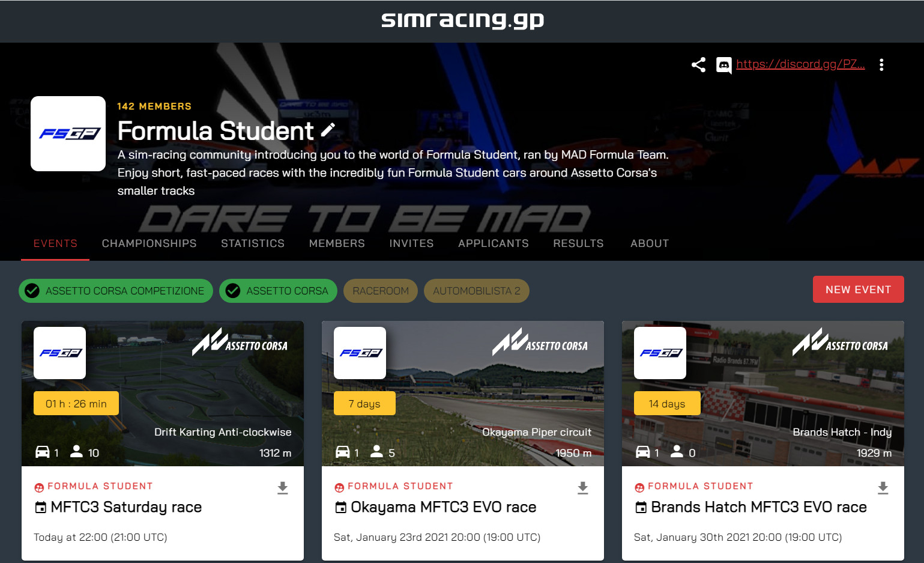Click the New Event button
The image size is (924, 563).
pos(859,290)
